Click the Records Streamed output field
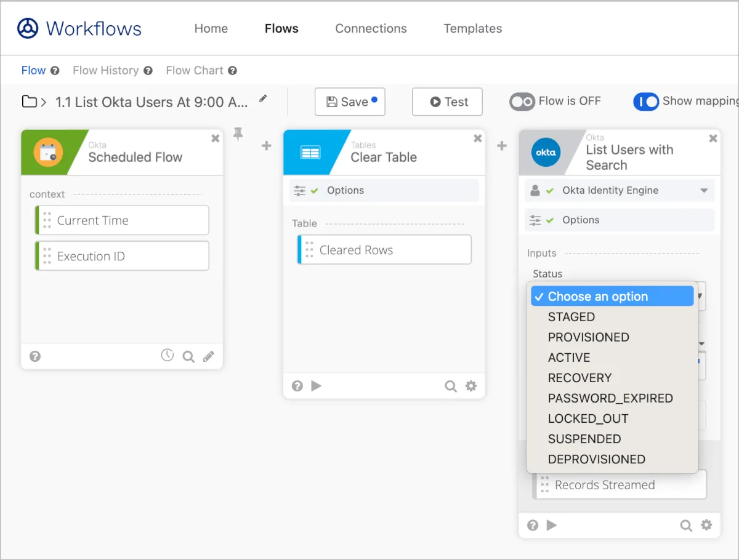This screenshot has width=739, height=560. [x=620, y=485]
